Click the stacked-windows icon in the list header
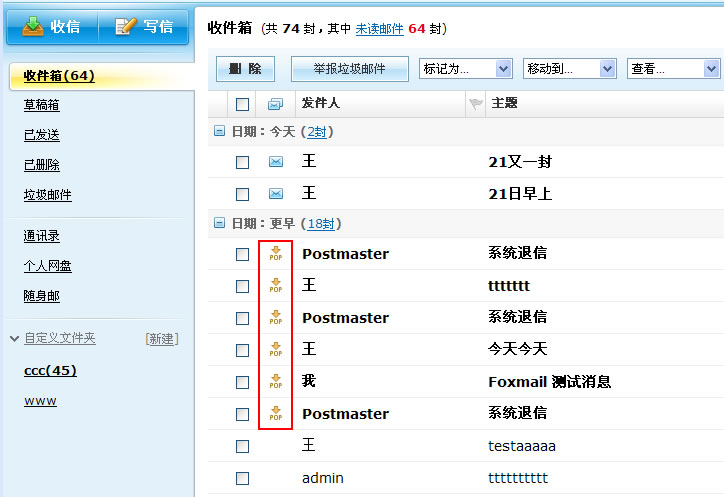The height and width of the screenshot is (497, 724). tap(275, 104)
